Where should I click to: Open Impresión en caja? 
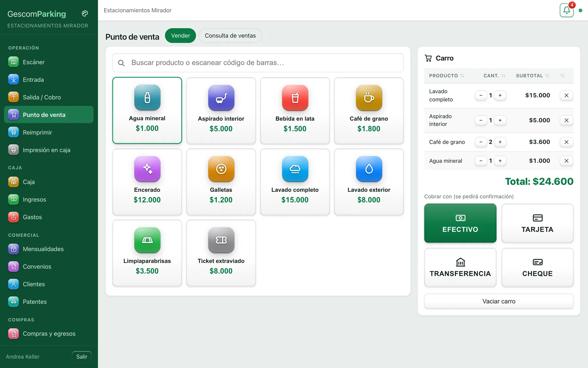pyautogui.click(x=49, y=150)
